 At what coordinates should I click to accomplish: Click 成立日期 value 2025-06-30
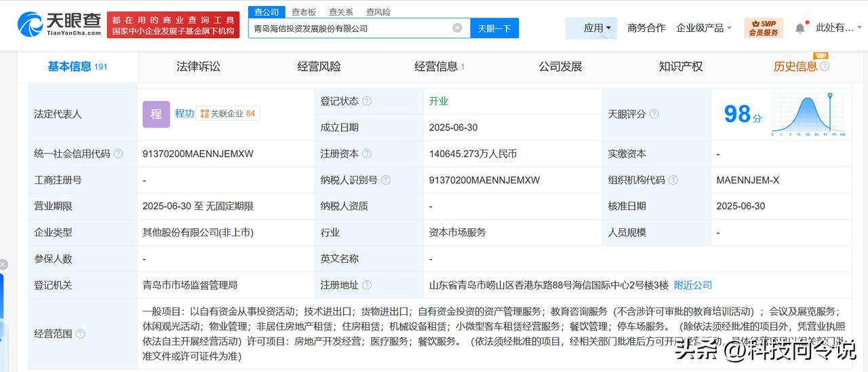coord(454,127)
